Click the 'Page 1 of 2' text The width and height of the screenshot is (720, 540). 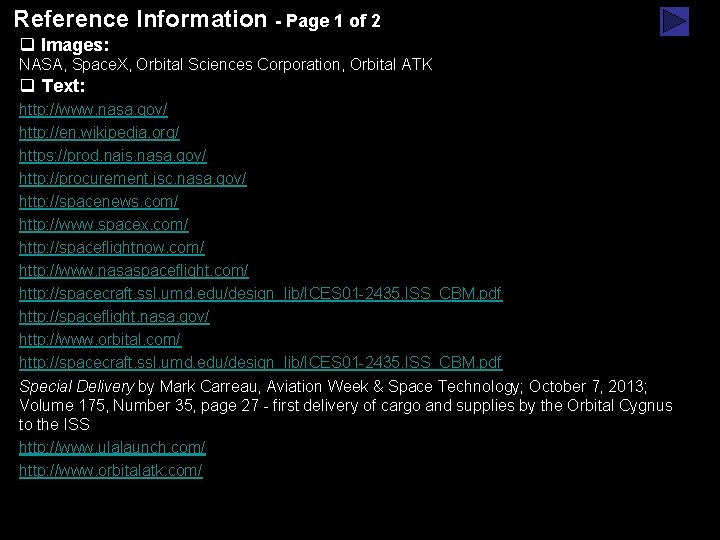(x=333, y=21)
